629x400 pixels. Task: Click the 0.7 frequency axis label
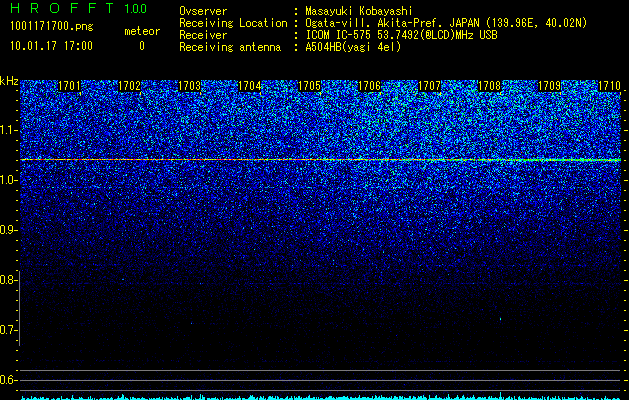pyautogui.click(x=8, y=330)
